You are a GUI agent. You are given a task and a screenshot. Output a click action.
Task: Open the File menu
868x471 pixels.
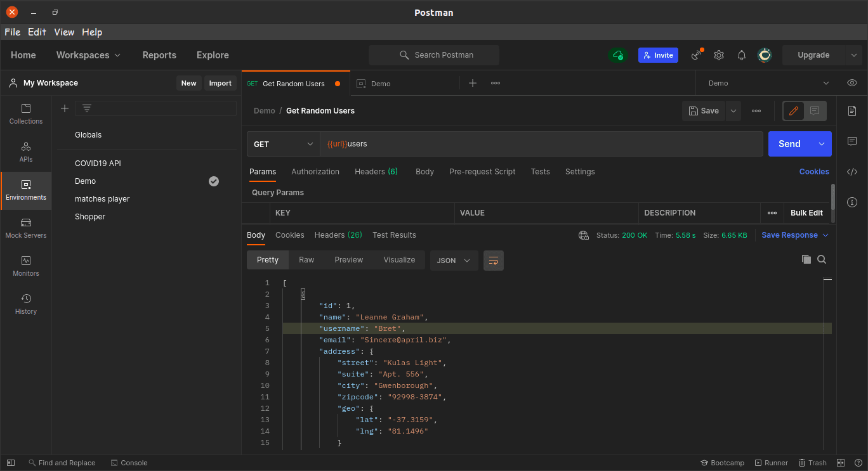pyautogui.click(x=13, y=32)
